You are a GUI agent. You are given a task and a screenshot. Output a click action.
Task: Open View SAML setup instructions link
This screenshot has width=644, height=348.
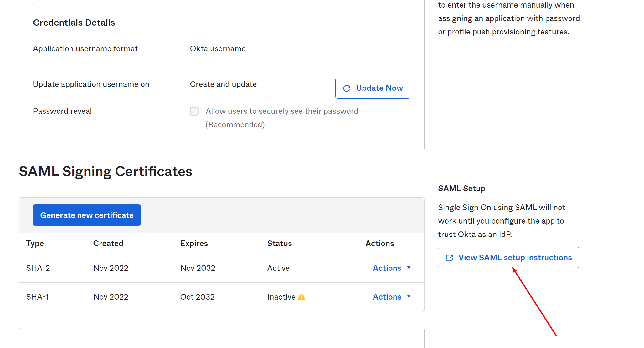(x=515, y=258)
